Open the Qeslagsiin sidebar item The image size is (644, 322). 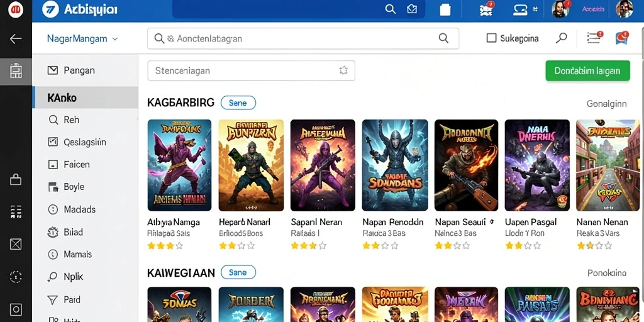pyautogui.click(x=86, y=142)
